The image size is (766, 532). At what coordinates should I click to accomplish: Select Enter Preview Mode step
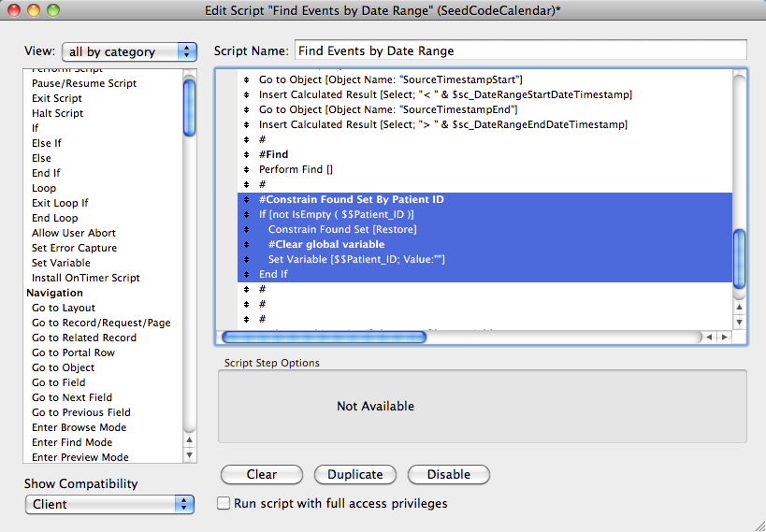[x=80, y=457]
